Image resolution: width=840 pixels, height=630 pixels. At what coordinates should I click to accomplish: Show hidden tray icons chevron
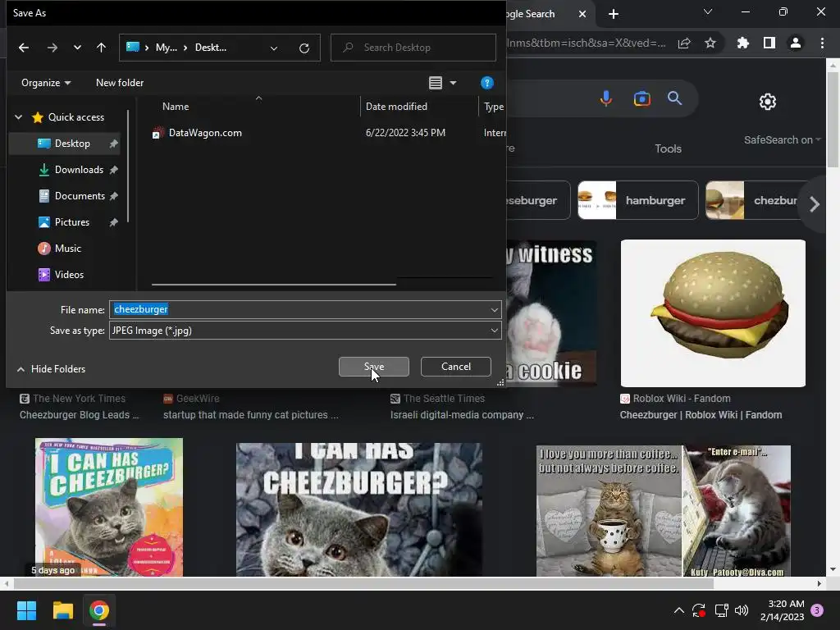pyautogui.click(x=678, y=610)
